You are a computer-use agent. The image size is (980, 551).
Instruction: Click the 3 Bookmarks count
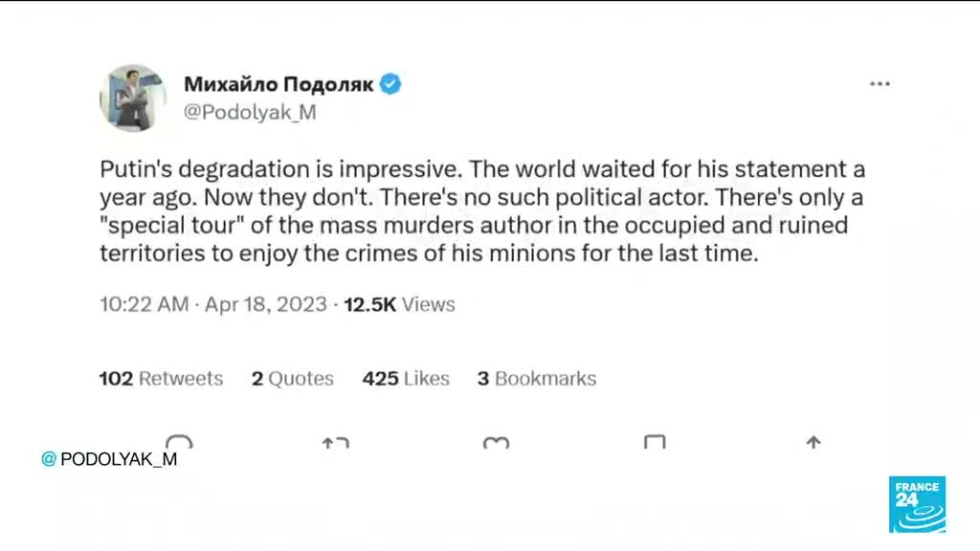pos(537,379)
